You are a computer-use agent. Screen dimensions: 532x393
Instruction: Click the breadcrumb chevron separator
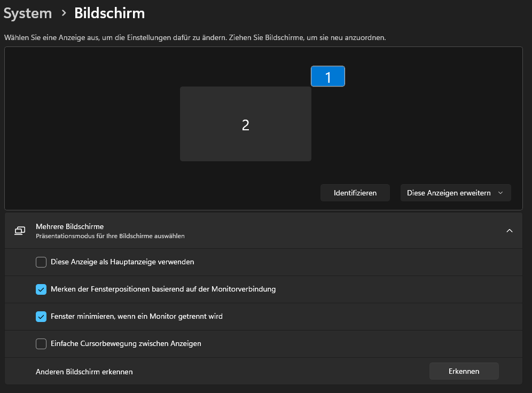tap(64, 13)
